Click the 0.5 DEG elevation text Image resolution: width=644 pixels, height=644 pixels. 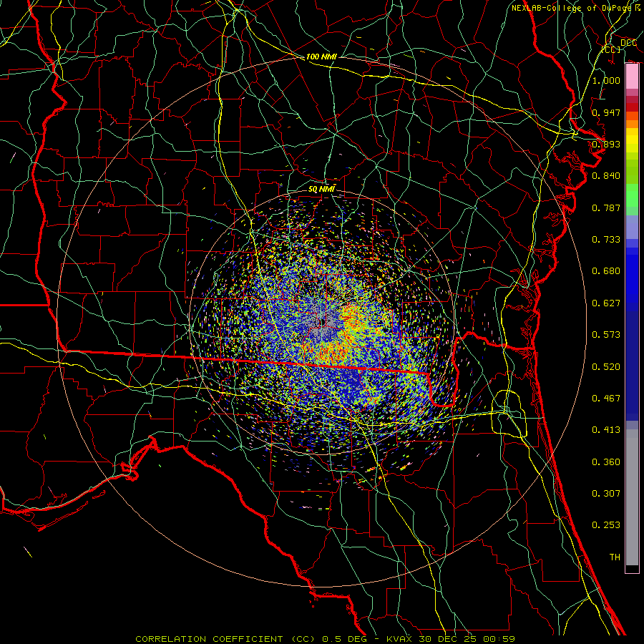344,639
